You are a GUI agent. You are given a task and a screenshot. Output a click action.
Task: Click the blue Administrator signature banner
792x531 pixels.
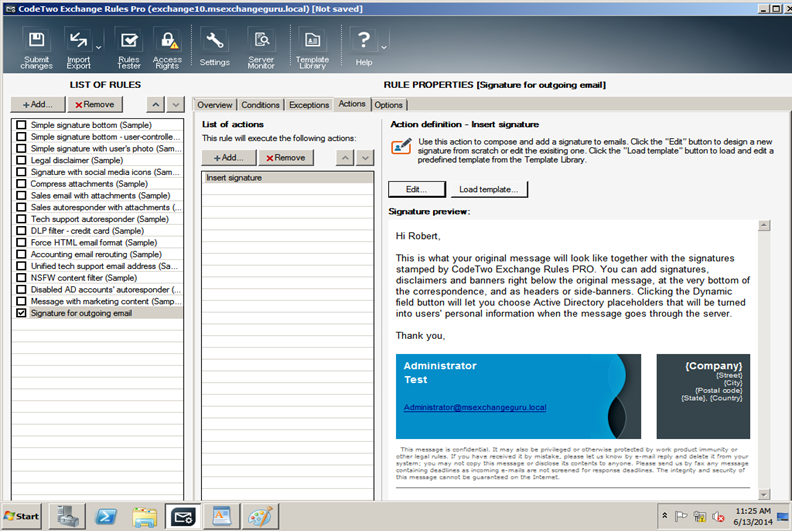(x=518, y=396)
